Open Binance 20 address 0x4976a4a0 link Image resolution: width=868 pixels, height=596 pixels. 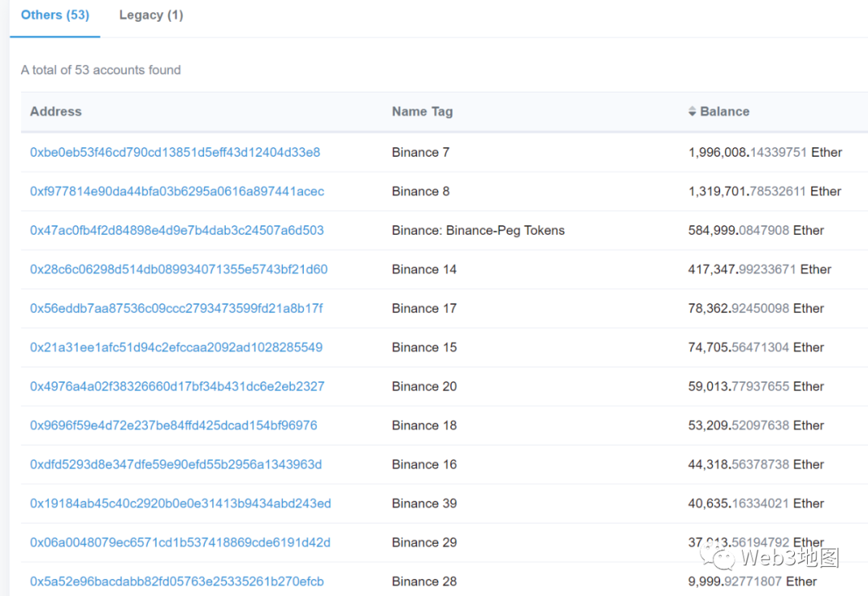[x=177, y=386]
